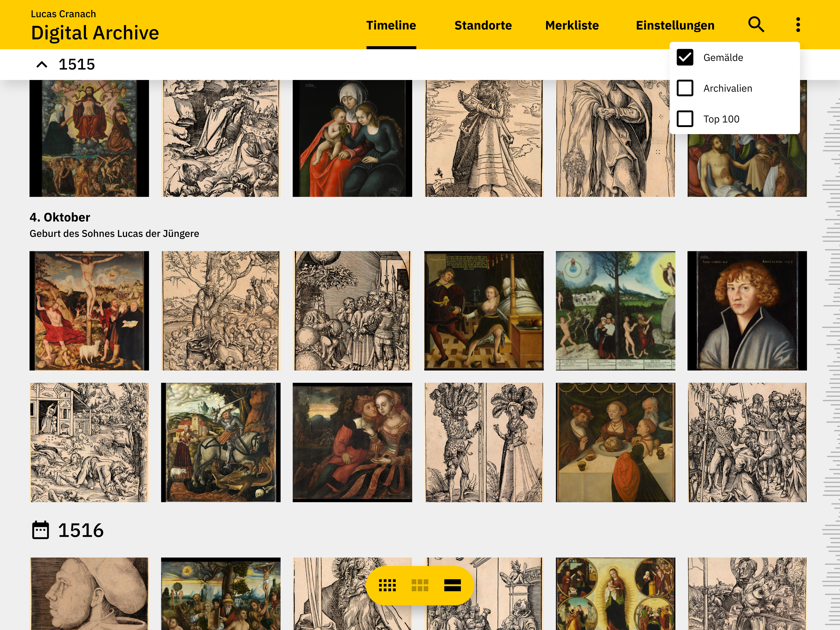Open the feathered-hat couple woodcut
Image resolution: width=840 pixels, height=630 pixels.
(x=484, y=442)
